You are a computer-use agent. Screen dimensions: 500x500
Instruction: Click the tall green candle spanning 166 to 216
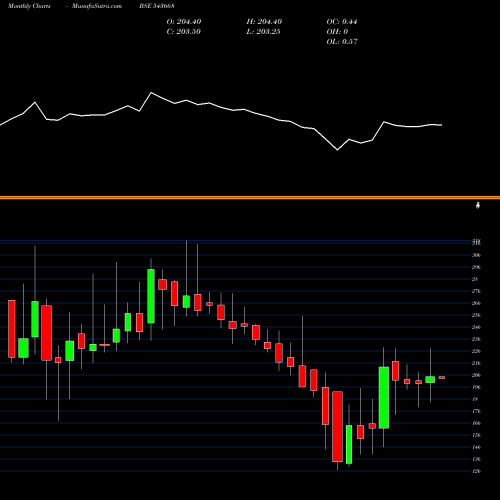384,398
